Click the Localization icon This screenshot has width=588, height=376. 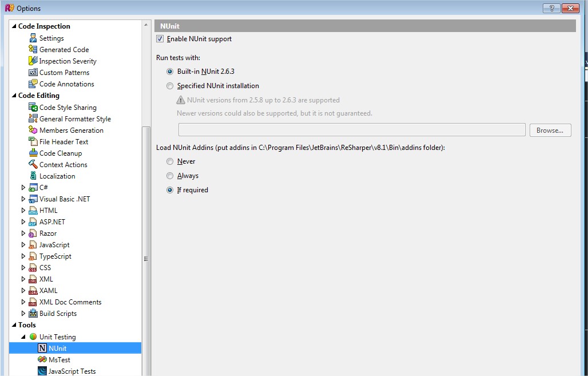(33, 176)
